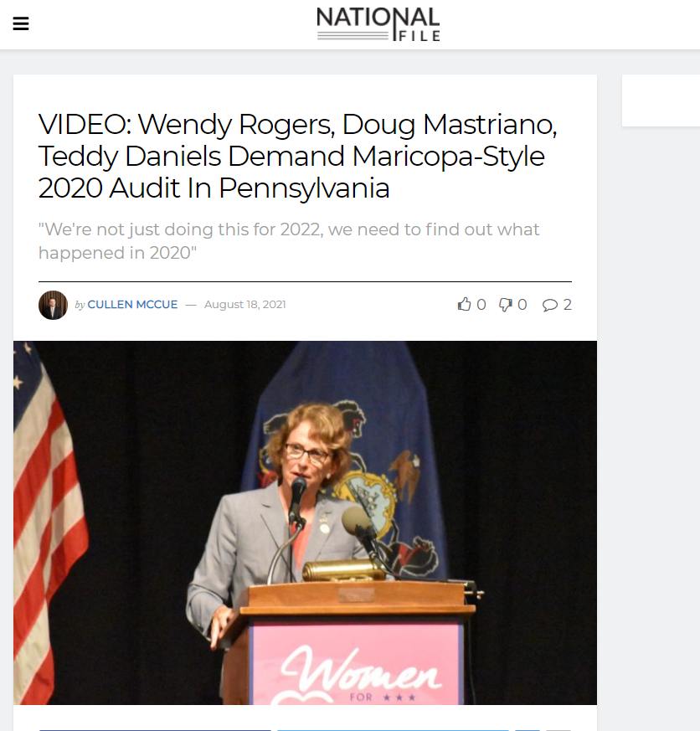Screen dimensions: 700x731
Task: Click the quoted subtitle about 2020
Action: pos(289,241)
